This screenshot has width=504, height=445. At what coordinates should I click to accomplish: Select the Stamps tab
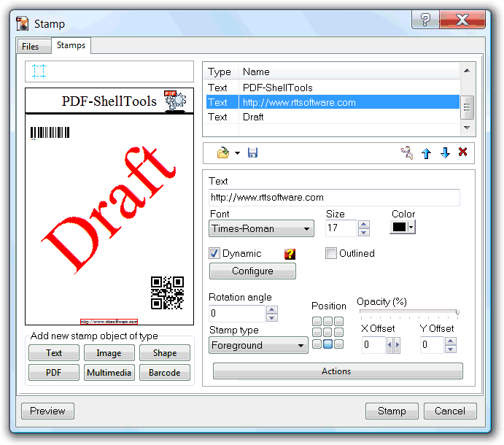coord(71,45)
